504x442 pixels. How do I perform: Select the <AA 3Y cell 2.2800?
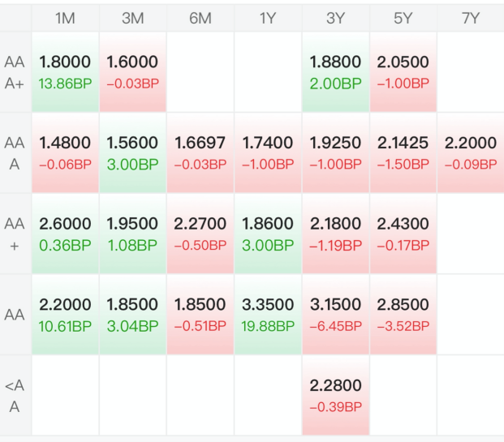point(335,396)
